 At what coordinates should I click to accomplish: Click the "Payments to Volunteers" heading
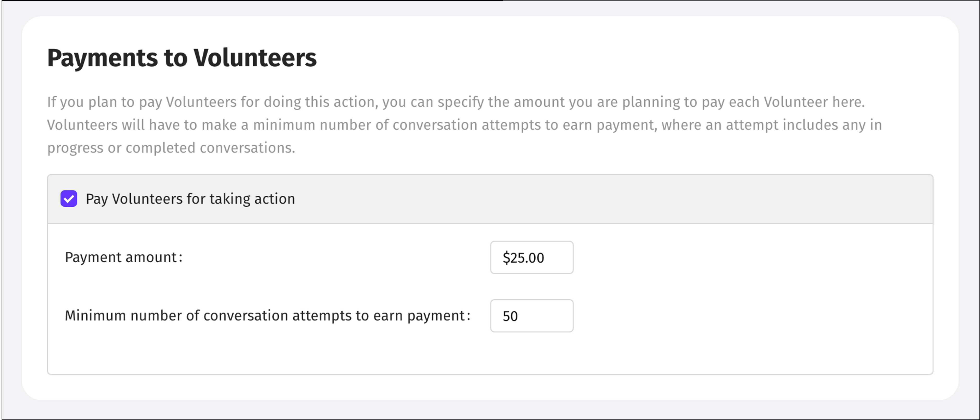[182, 58]
